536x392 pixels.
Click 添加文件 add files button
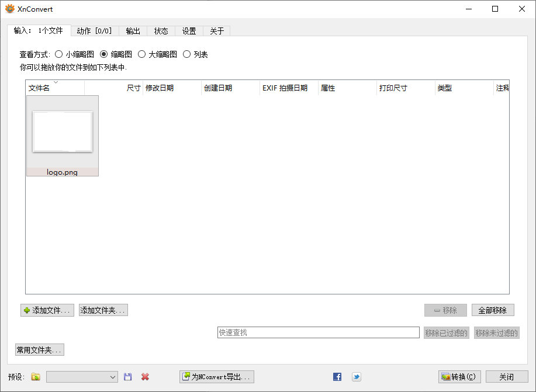pyautogui.click(x=47, y=310)
